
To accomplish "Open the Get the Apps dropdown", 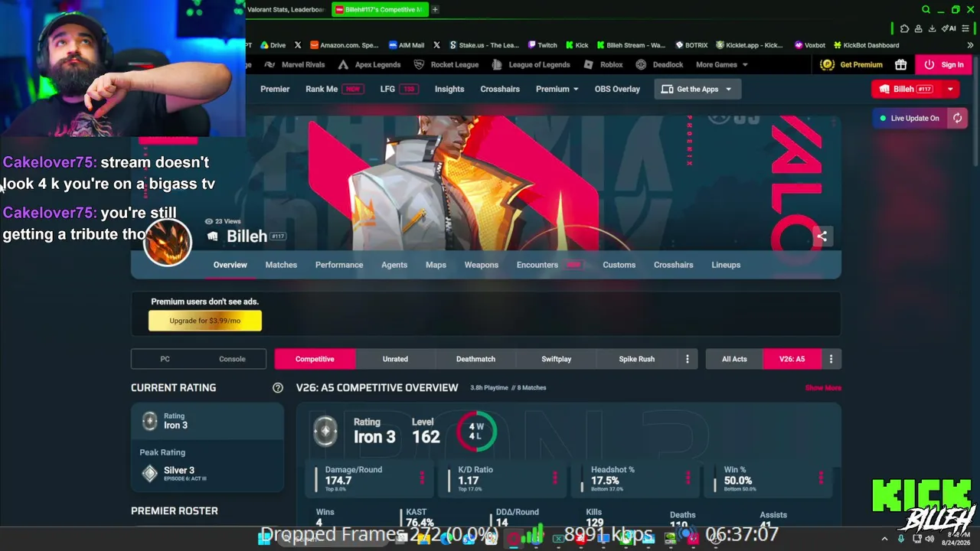I will tap(697, 89).
